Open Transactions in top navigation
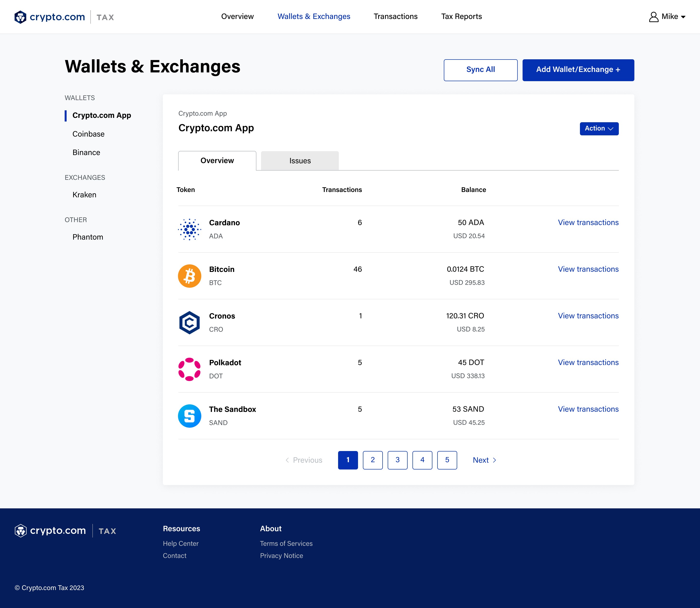The width and height of the screenshot is (700, 608). coord(395,17)
